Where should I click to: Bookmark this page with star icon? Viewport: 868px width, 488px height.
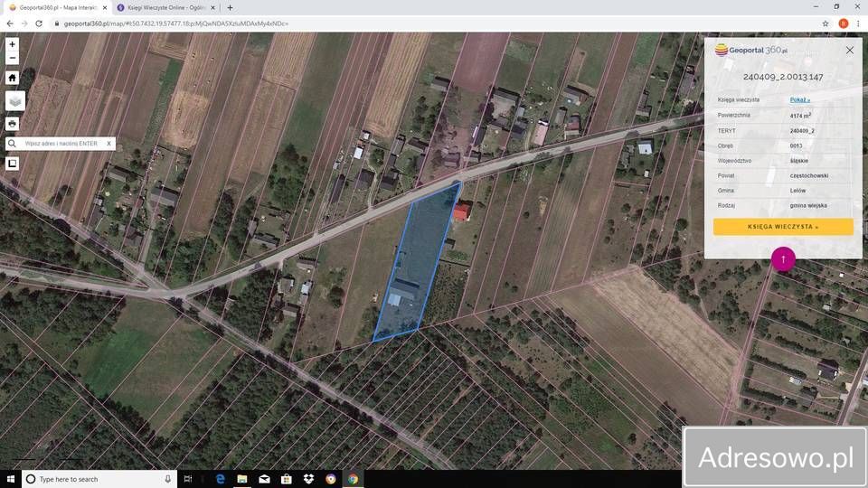click(826, 23)
